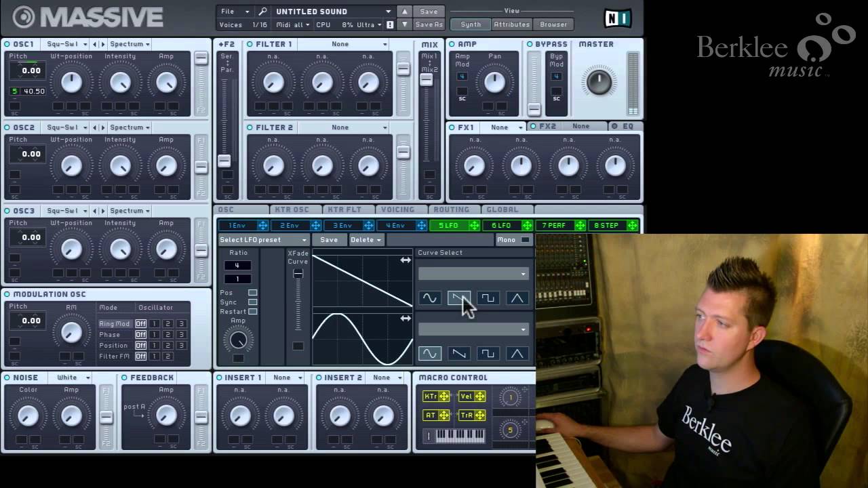Open FX1 effect type dropdown

pos(507,127)
